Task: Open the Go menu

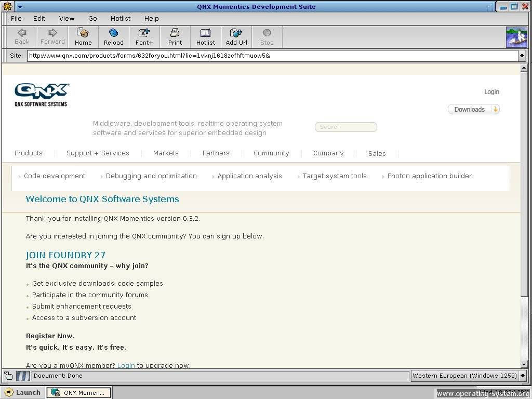Action: (x=92, y=19)
